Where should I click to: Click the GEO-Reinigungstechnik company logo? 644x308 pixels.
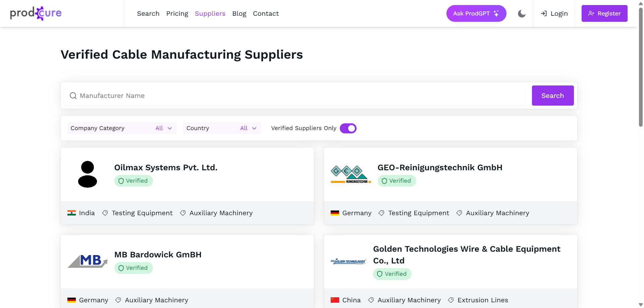tap(351, 174)
